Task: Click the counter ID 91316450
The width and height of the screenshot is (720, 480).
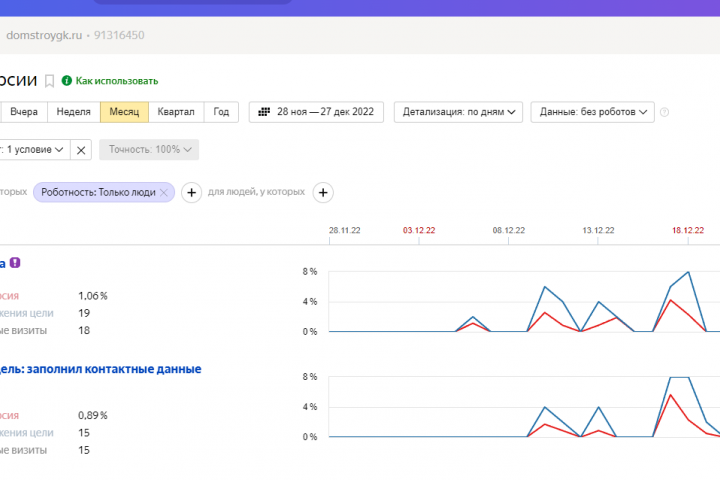Action: (x=119, y=35)
